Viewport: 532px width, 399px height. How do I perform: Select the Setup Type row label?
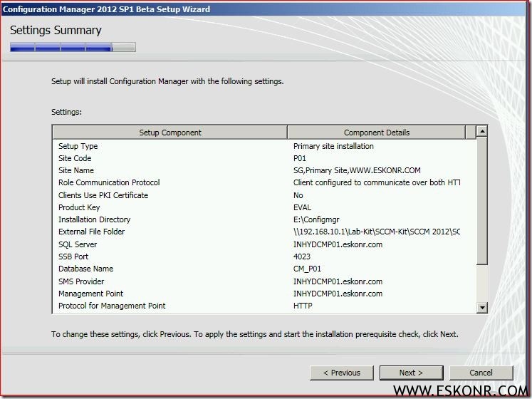78,146
